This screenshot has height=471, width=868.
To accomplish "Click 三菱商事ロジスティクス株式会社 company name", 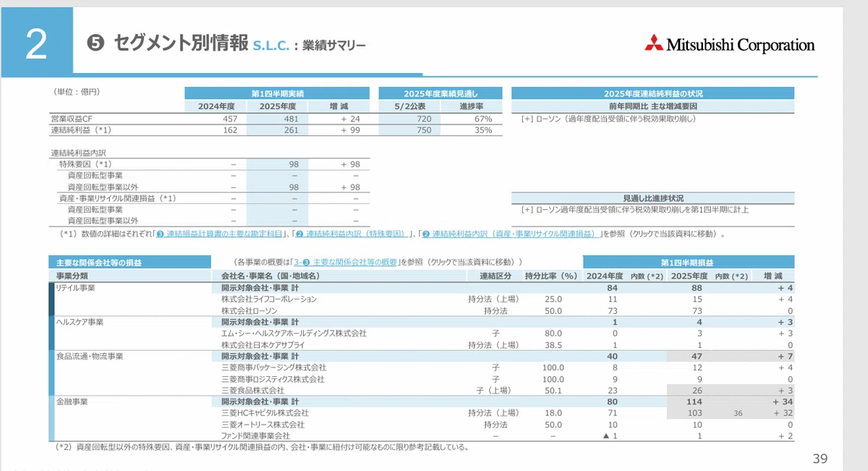I will [x=273, y=379].
